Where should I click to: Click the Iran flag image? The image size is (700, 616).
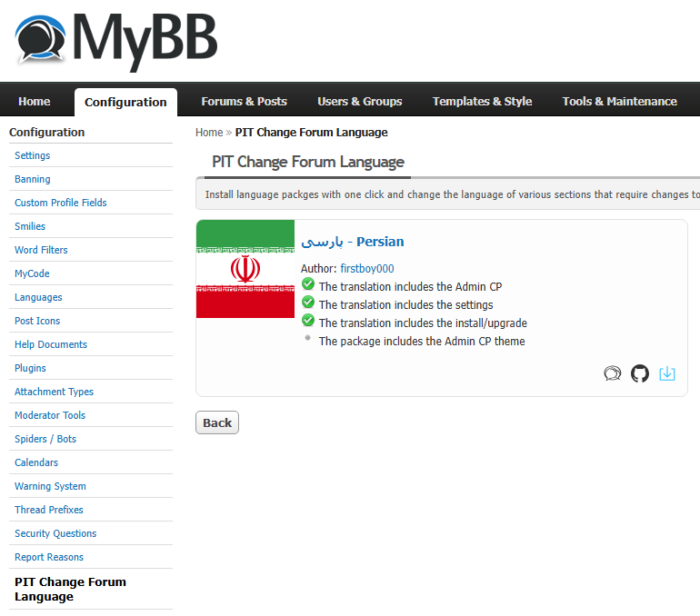point(245,269)
